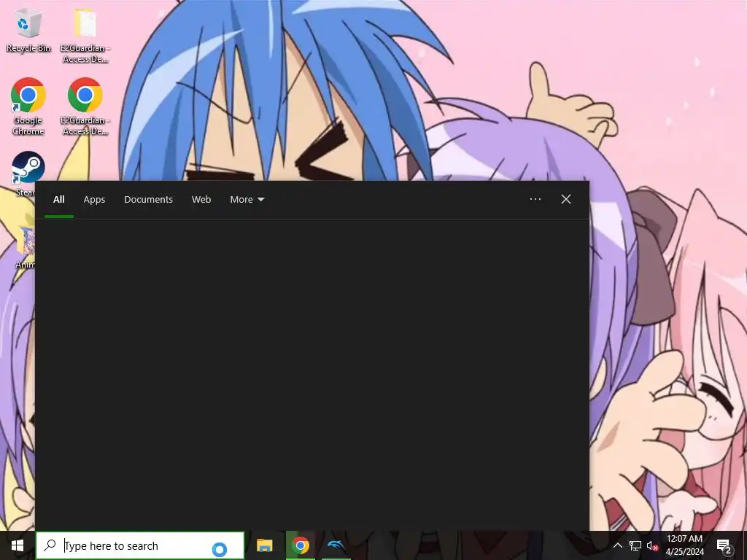The width and height of the screenshot is (747, 560).
Task: Click the 'Type here to search' box
Action: [x=140, y=545]
